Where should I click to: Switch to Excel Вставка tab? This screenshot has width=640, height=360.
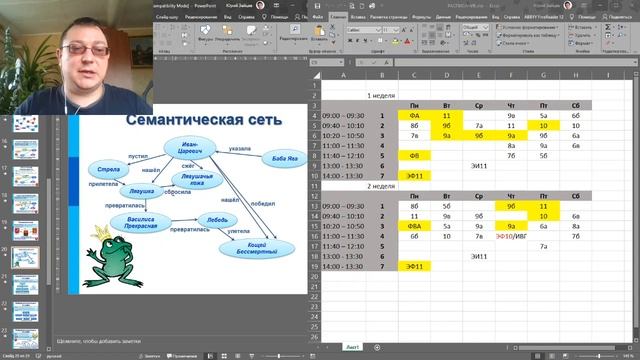(358, 17)
